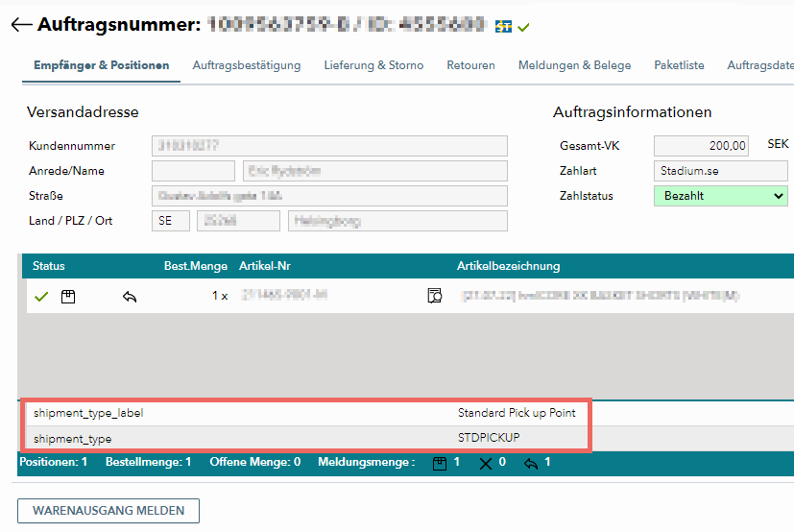Click the Best.Menge column header
This screenshot has width=794, height=532.
click(x=196, y=266)
